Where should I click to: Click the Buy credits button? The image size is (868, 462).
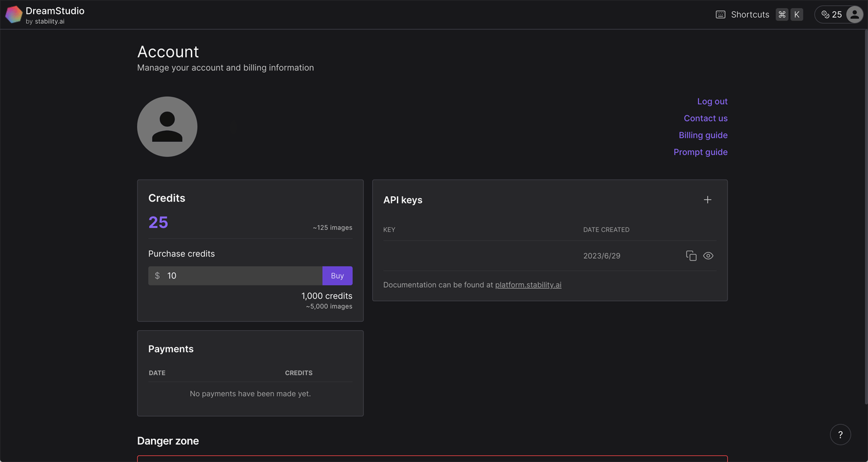coord(337,276)
